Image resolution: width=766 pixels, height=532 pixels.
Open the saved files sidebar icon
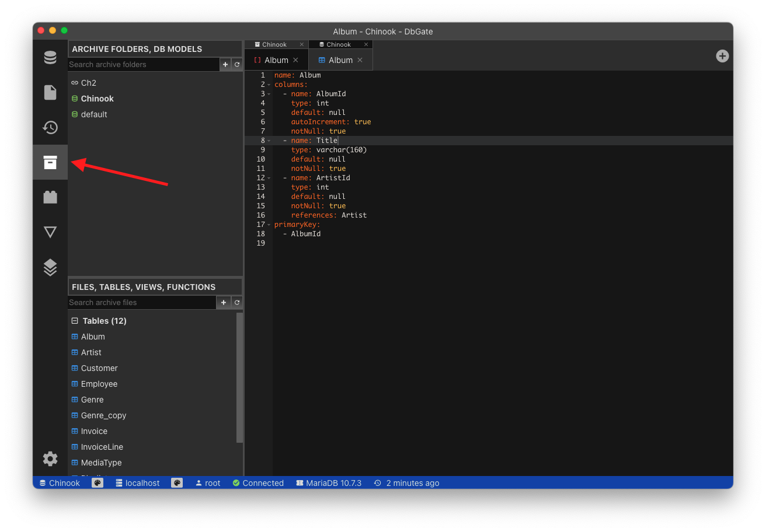point(50,92)
